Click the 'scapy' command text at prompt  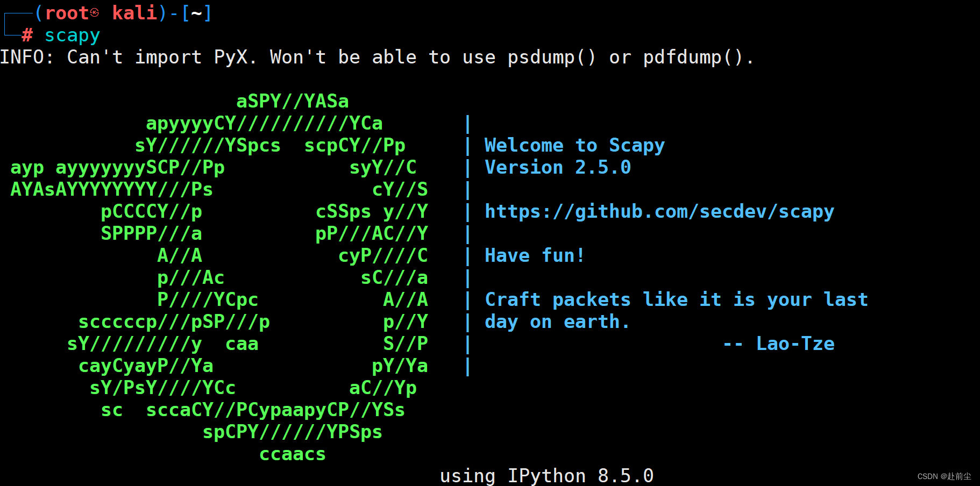point(73,35)
